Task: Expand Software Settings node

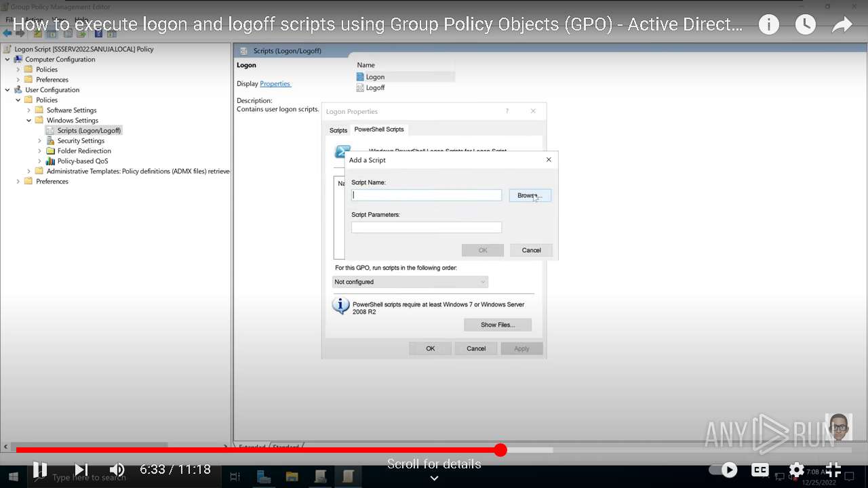Action: 29,110
